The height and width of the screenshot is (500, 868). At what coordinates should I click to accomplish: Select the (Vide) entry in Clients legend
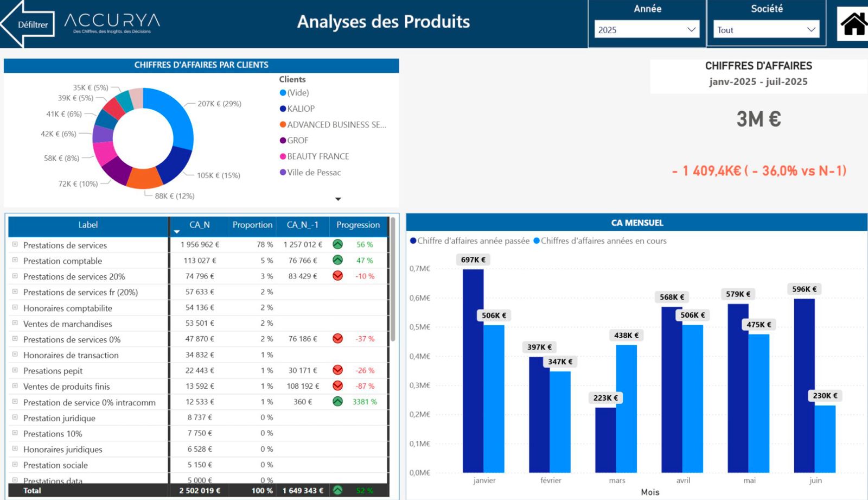point(296,92)
